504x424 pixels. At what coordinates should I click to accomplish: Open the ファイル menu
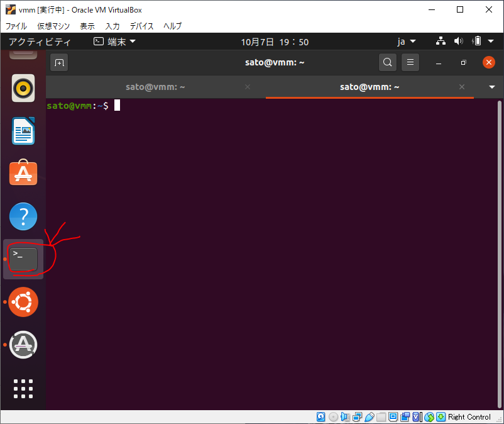coord(16,26)
